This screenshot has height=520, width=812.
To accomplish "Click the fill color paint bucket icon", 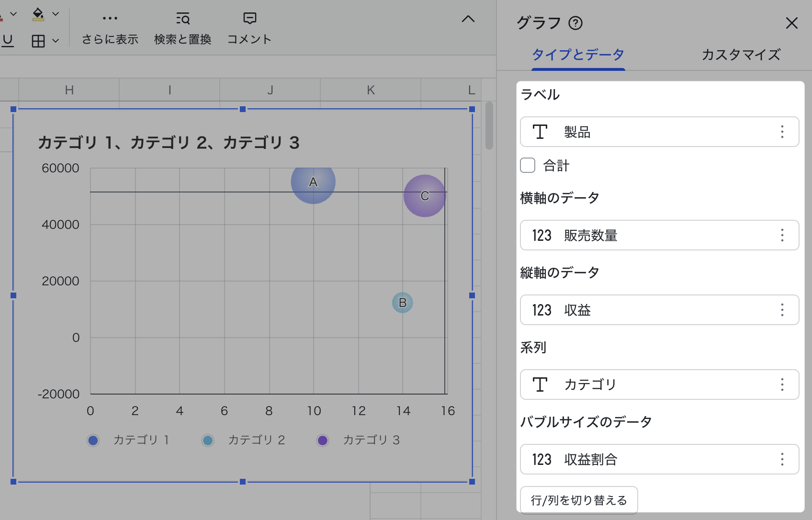I will click(38, 14).
